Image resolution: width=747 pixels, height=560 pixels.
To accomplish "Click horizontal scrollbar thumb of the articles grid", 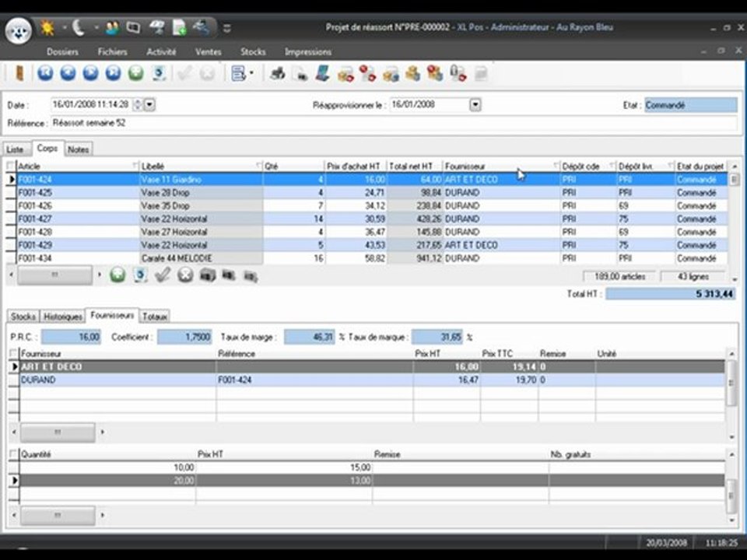I will coord(54,275).
